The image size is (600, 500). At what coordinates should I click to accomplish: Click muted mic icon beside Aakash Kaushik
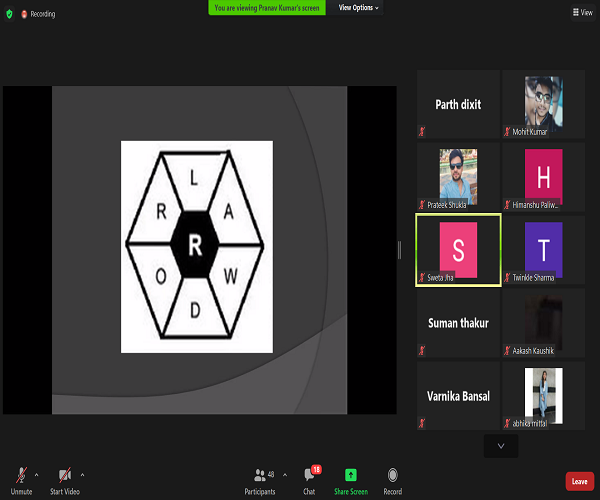(507, 350)
